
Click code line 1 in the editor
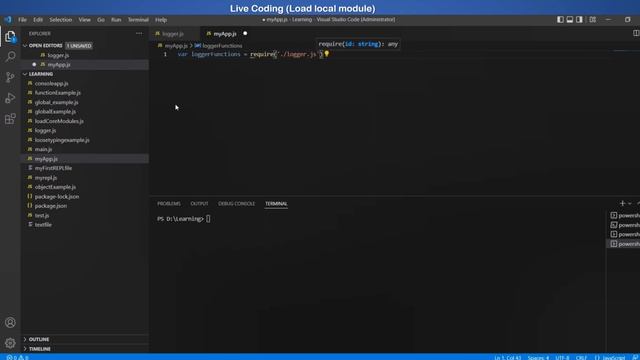pos(250,54)
